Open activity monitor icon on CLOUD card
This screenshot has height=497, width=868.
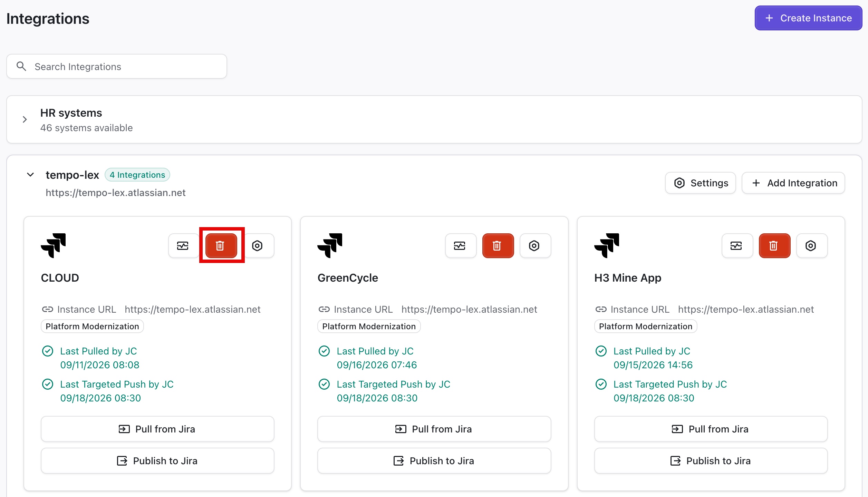pos(183,246)
